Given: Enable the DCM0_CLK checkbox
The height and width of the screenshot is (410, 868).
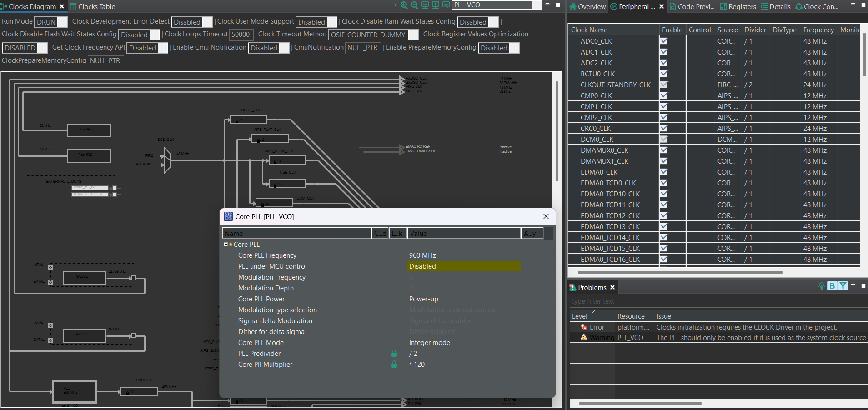Looking at the screenshot, I should coord(663,139).
